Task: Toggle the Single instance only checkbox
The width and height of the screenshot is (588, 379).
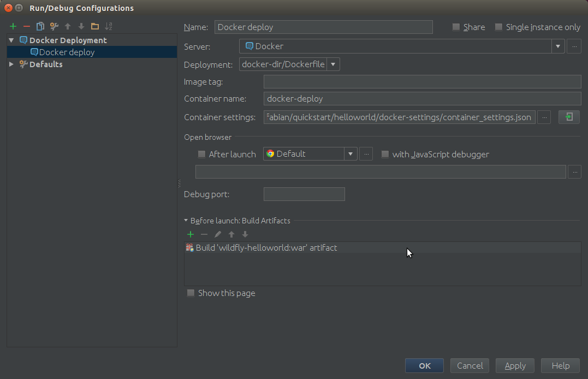Action: [x=498, y=27]
